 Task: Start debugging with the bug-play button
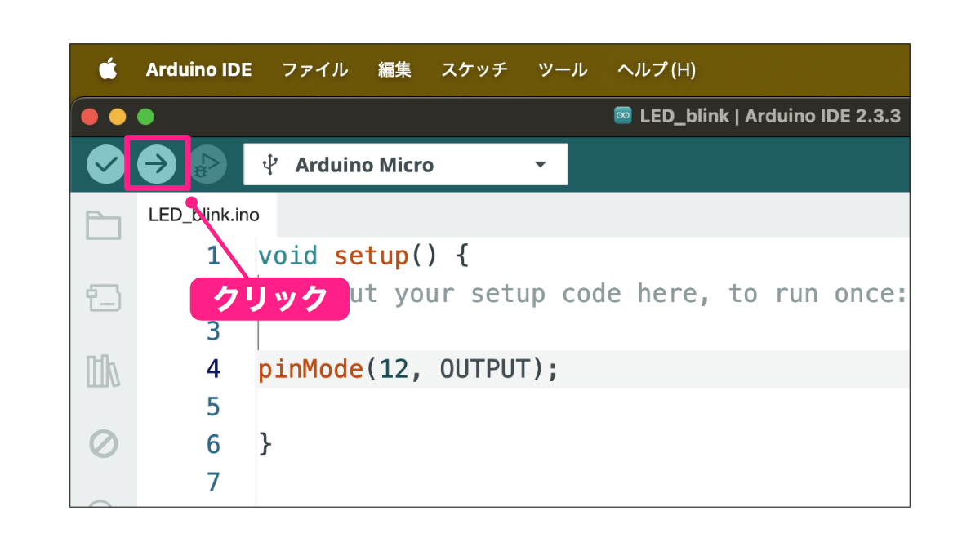coord(207,165)
